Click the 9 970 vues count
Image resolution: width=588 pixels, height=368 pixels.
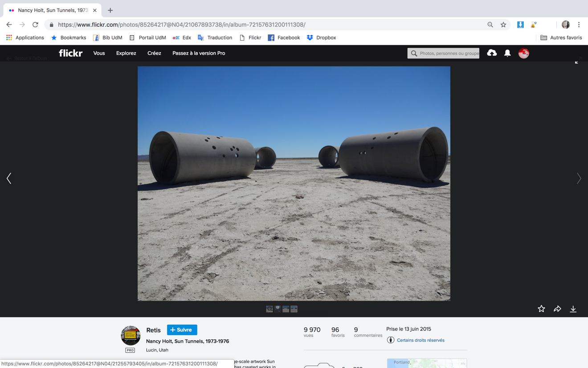(312, 332)
